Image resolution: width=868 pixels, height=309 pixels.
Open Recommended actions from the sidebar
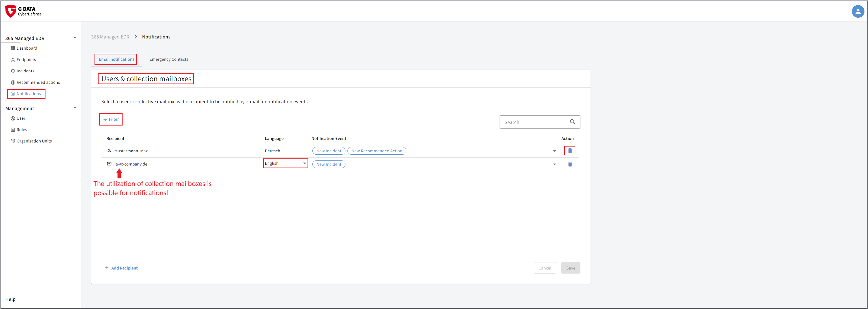point(38,82)
